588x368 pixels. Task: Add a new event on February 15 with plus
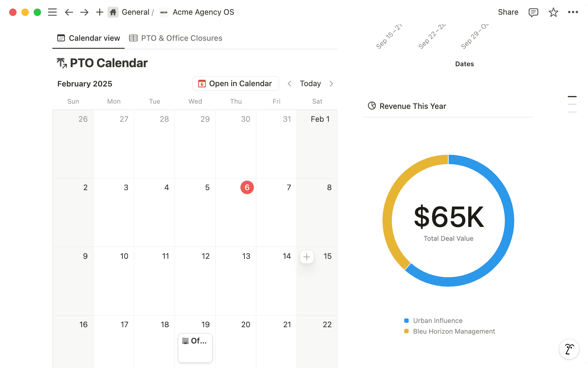pos(307,257)
